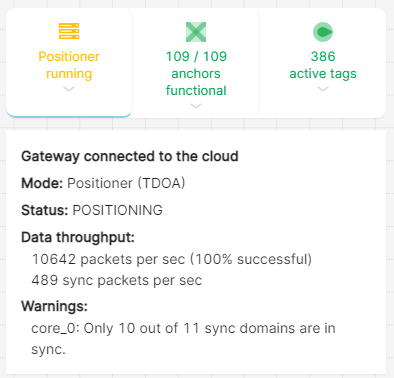Click the green anchors cross icon
The width and height of the screenshot is (394, 378).
click(196, 32)
